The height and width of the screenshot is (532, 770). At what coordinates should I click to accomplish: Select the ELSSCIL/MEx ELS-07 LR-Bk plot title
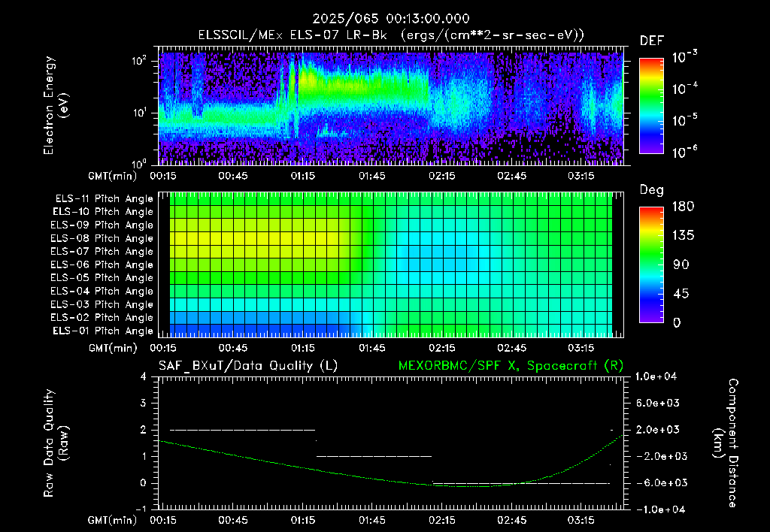[x=391, y=35]
